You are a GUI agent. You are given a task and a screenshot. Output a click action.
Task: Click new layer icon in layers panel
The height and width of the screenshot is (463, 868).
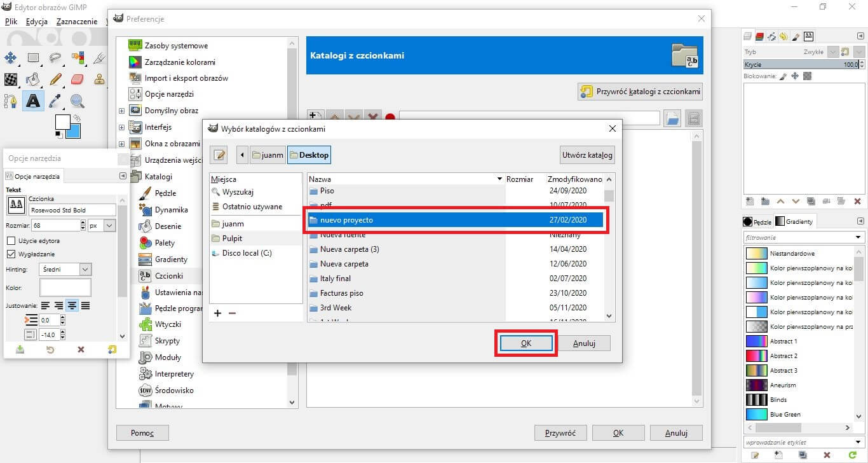click(749, 201)
